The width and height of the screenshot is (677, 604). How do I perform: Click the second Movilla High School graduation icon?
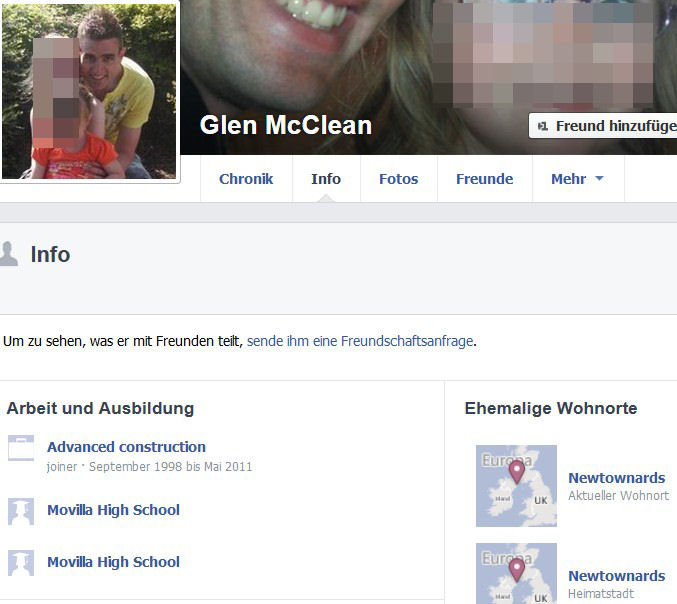click(x=21, y=563)
